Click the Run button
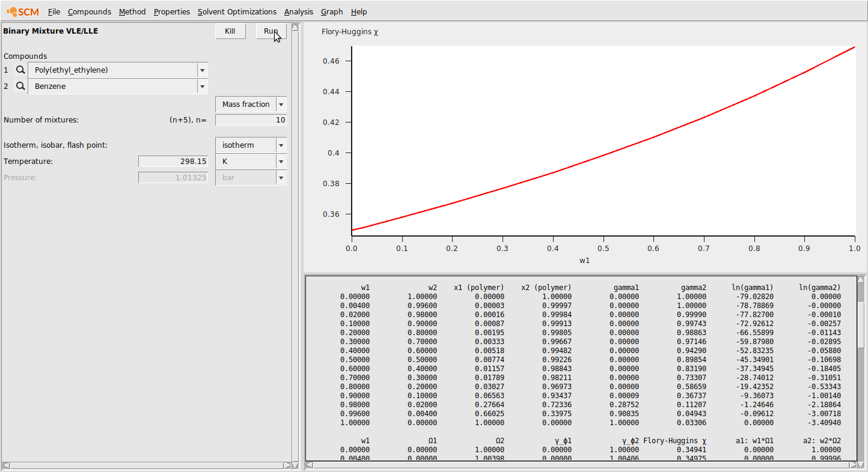This screenshot has width=868, height=472. click(x=271, y=31)
